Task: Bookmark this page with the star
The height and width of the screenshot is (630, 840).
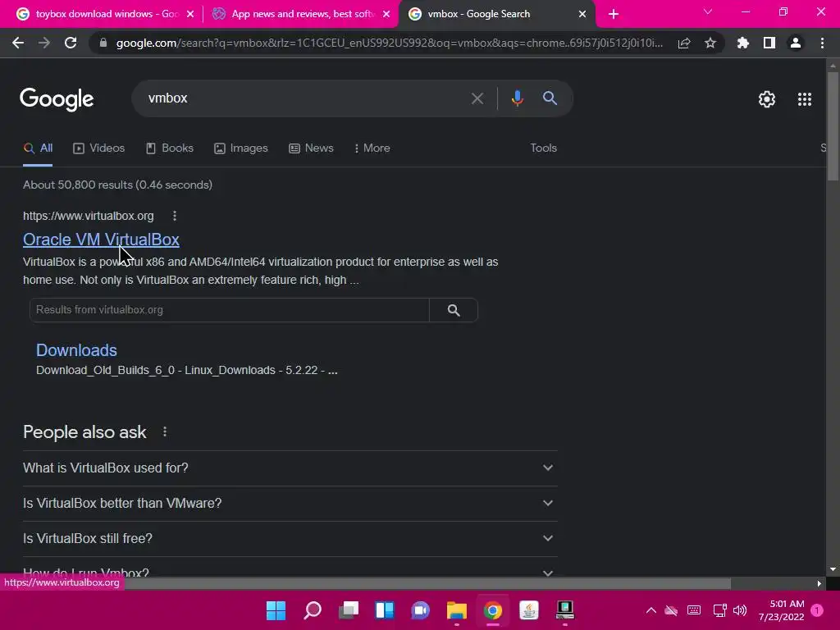Action: (710, 43)
